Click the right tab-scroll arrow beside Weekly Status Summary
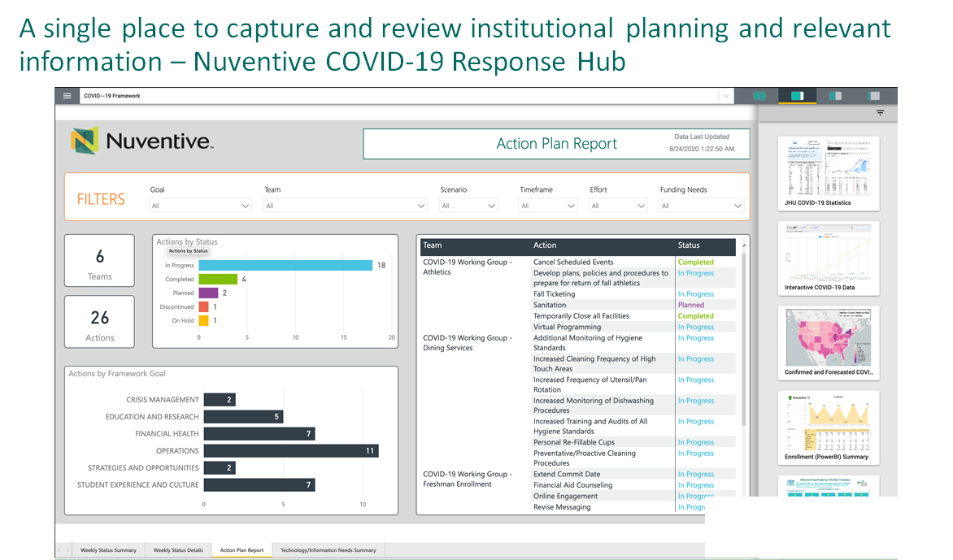953x560 pixels. tap(67, 550)
